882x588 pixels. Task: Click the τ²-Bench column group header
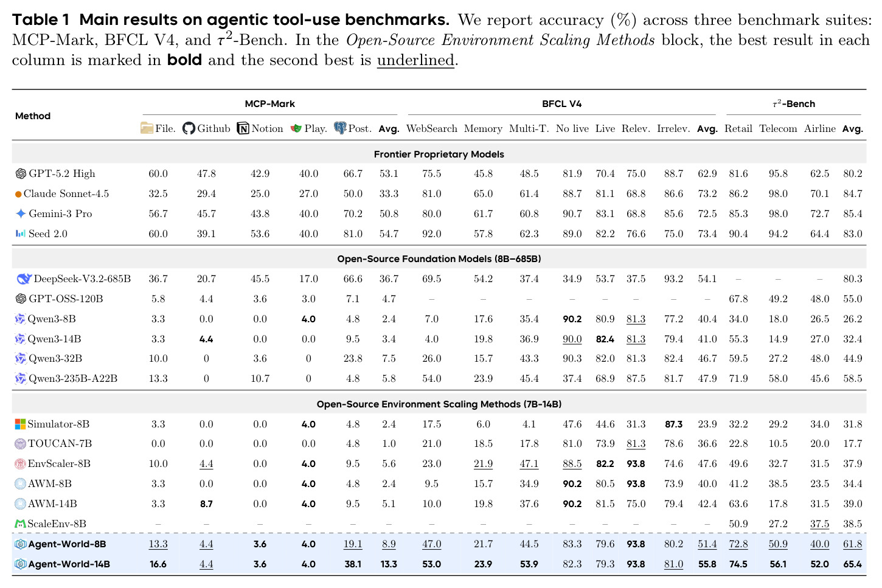pyautogui.click(x=794, y=104)
